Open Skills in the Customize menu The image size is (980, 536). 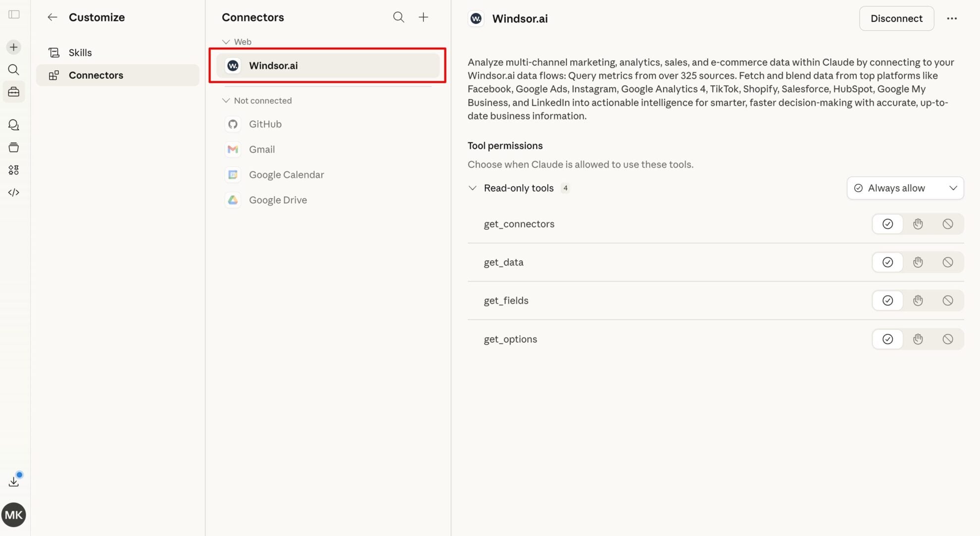click(x=80, y=53)
